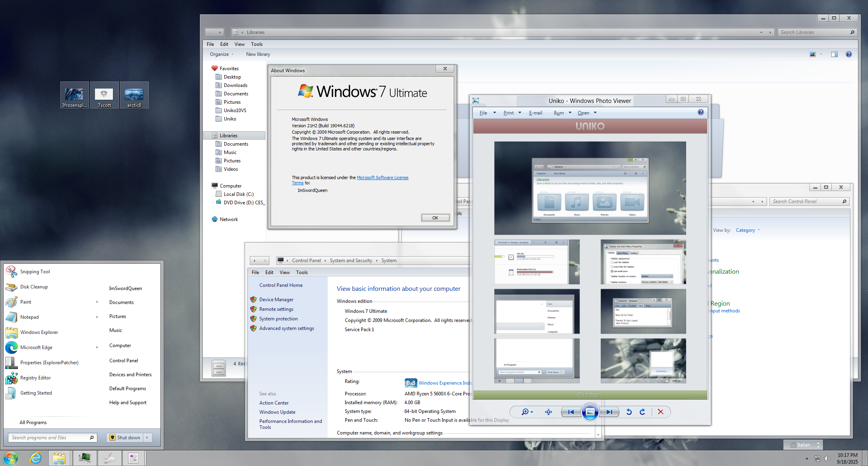Viewport: 868px width, 466px height.
Task: Open the Device Manager link
Action: click(276, 300)
